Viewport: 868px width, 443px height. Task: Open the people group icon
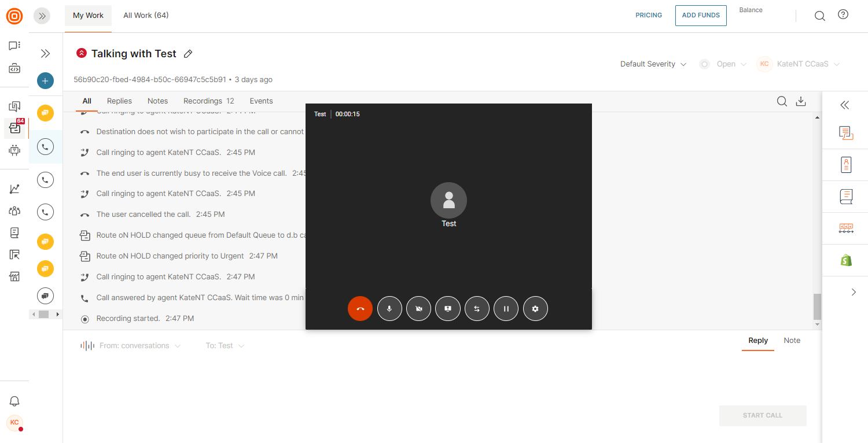point(14,211)
